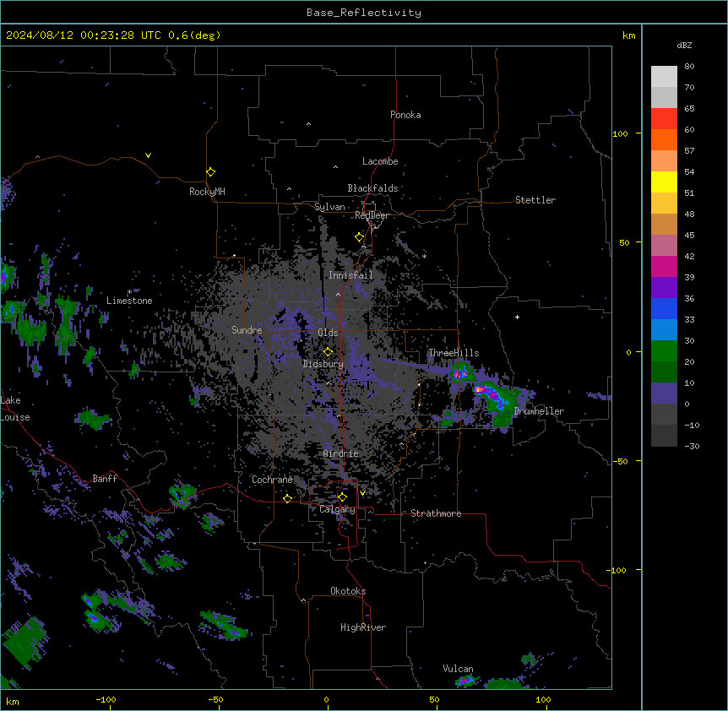Click the Stettler city label
The width and height of the screenshot is (728, 711).
pos(535,200)
